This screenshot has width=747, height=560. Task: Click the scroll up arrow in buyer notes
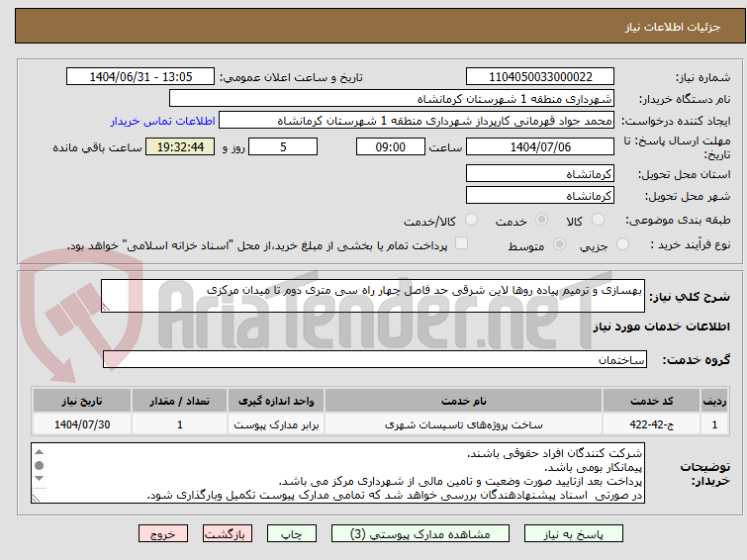(39, 452)
